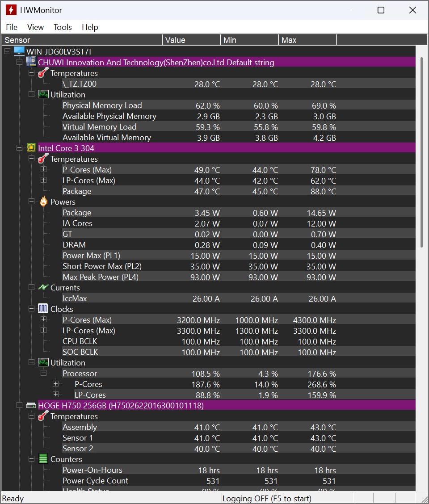Click the Utilization graph icon under Intel Core
This screenshot has width=429, height=504.
[43, 362]
